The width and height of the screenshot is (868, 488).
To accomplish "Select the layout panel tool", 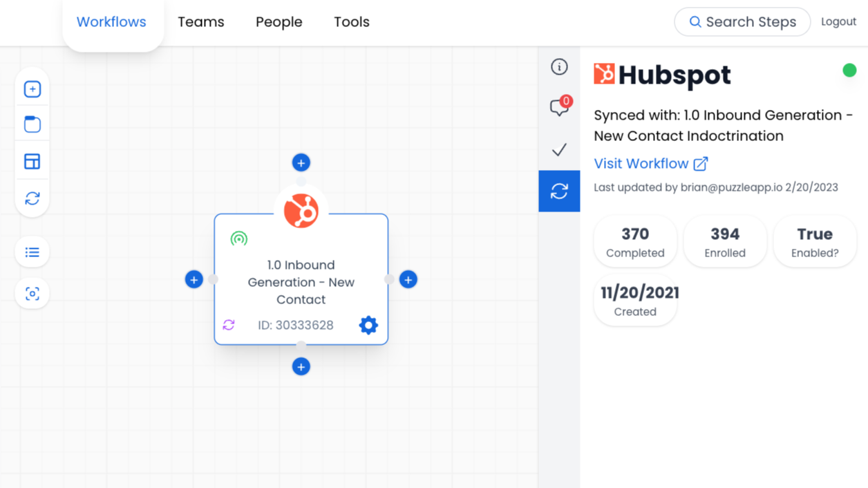I will (32, 161).
